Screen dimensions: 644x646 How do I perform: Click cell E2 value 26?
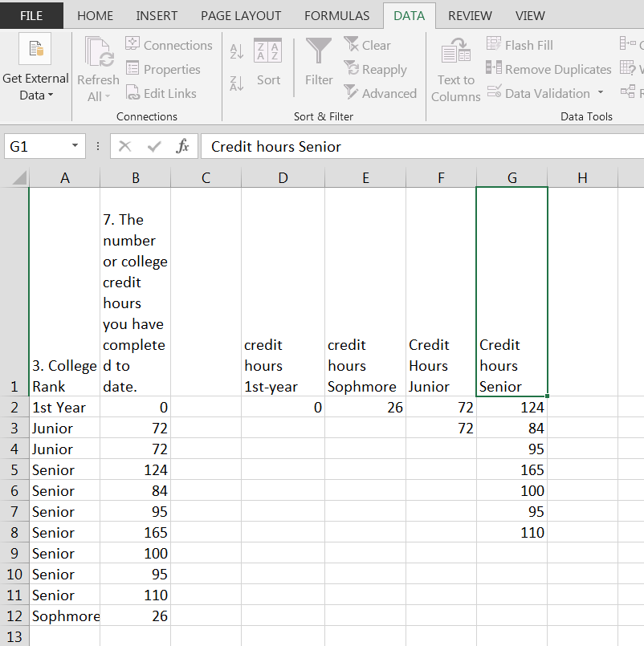tap(365, 407)
